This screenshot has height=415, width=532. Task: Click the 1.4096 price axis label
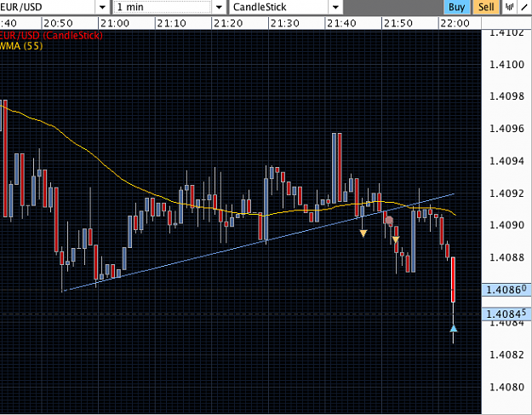point(506,129)
